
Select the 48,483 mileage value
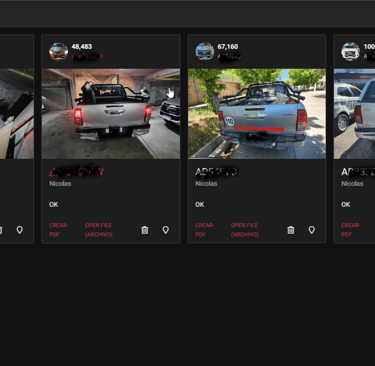(82, 47)
